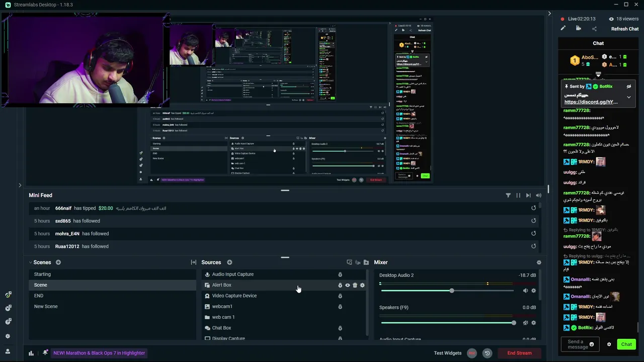The height and width of the screenshot is (362, 644).
Task: Delete the Alert Box source
Action: click(x=355, y=285)
